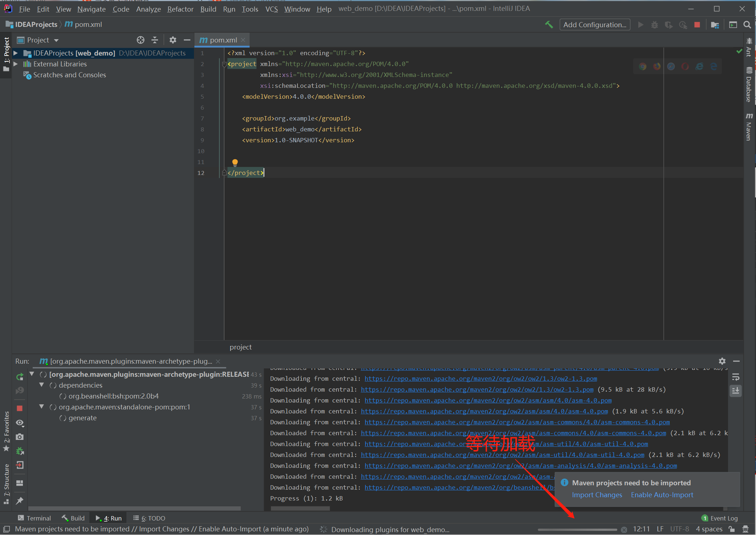Click the Run Anything terminal-window icon
Viewport: 756px width, 535px height.
point(733,25)
